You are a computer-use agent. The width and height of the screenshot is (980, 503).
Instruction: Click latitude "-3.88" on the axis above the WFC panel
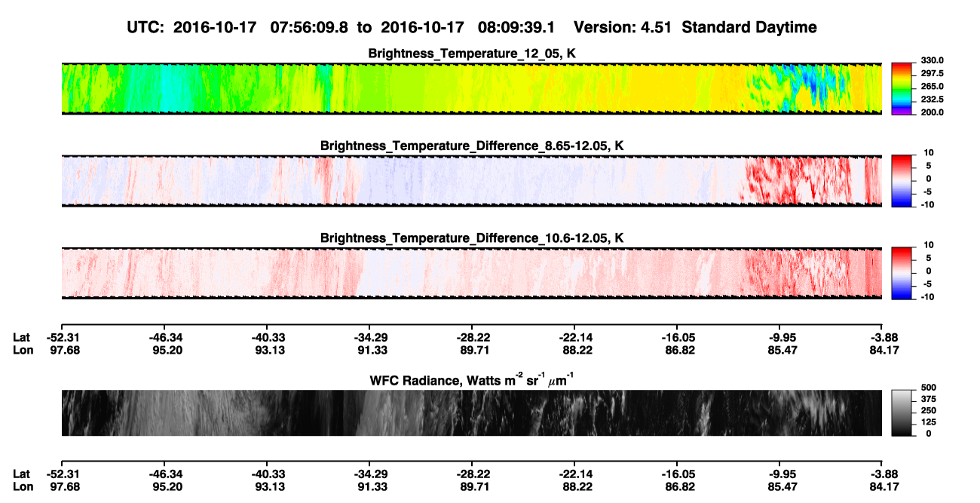point(882,338)
